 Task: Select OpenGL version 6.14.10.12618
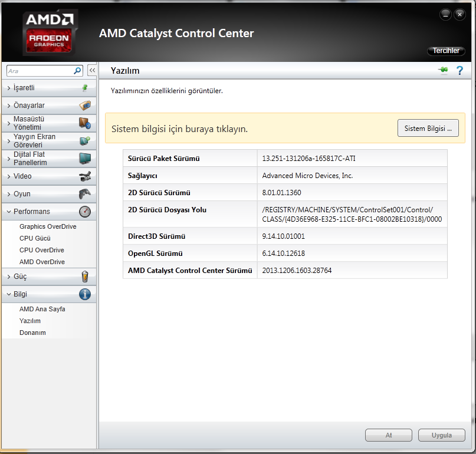[x=284, y=254]
